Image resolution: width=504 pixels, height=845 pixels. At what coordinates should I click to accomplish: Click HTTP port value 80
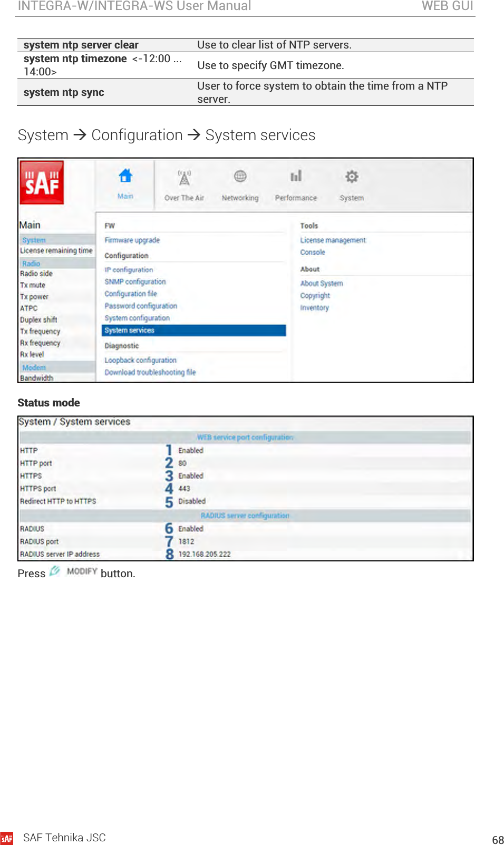[x=182, y=463]
